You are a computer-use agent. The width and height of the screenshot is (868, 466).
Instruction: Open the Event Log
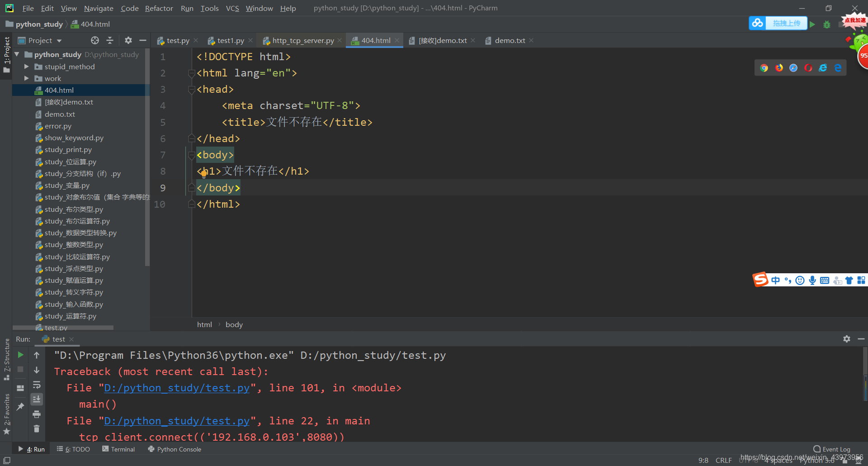coord(832,449)
